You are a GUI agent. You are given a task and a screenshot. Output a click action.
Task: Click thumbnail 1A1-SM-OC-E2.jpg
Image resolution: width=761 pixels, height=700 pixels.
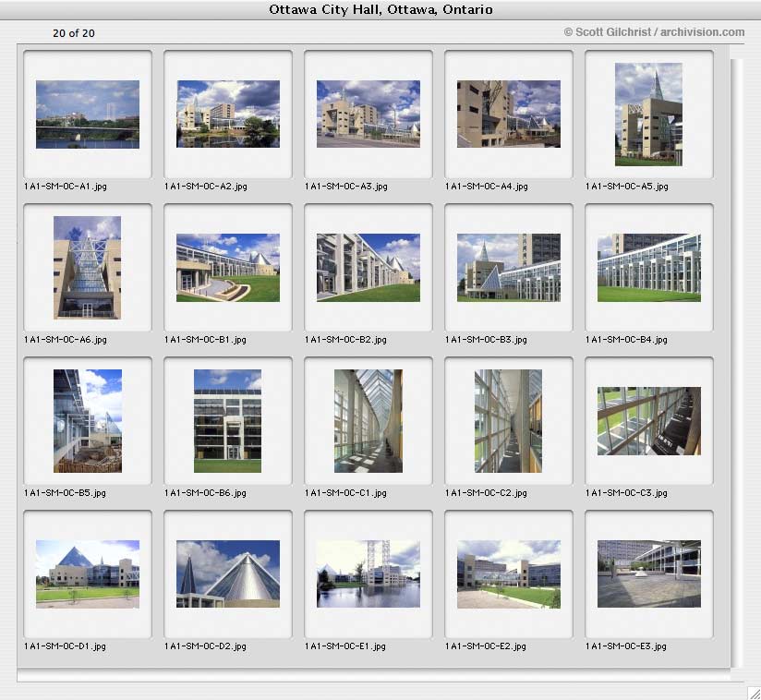[x=509, y=574]
